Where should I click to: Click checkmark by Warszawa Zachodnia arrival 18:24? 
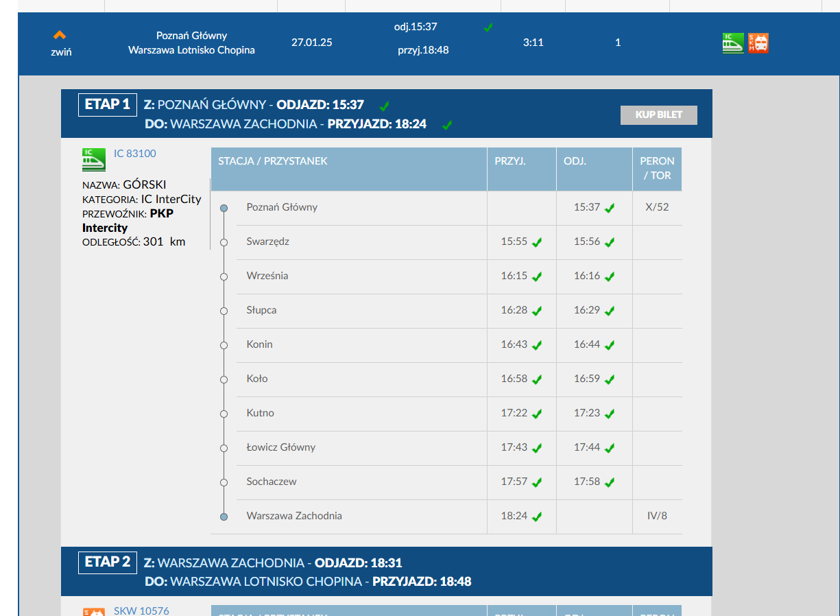tap(537, 517)
